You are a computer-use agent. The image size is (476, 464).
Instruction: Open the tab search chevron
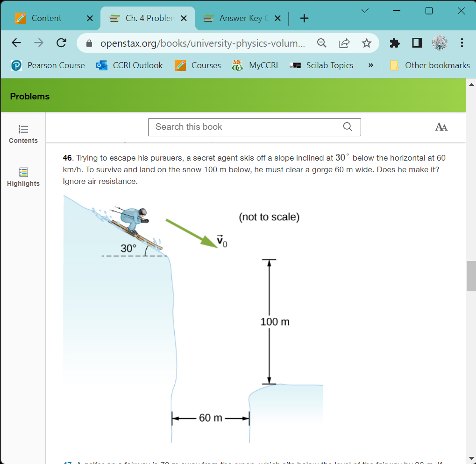(x=365, y=11)
